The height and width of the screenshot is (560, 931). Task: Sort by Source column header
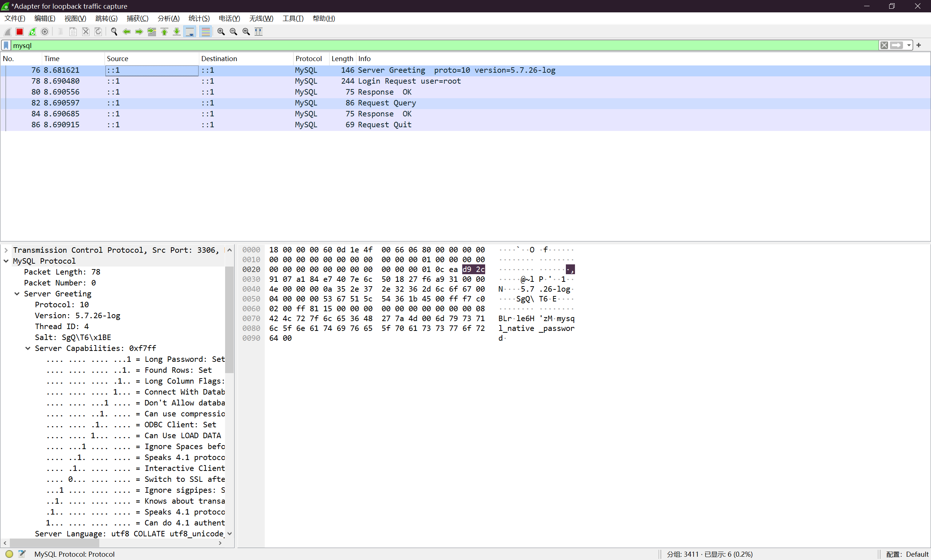151,59
